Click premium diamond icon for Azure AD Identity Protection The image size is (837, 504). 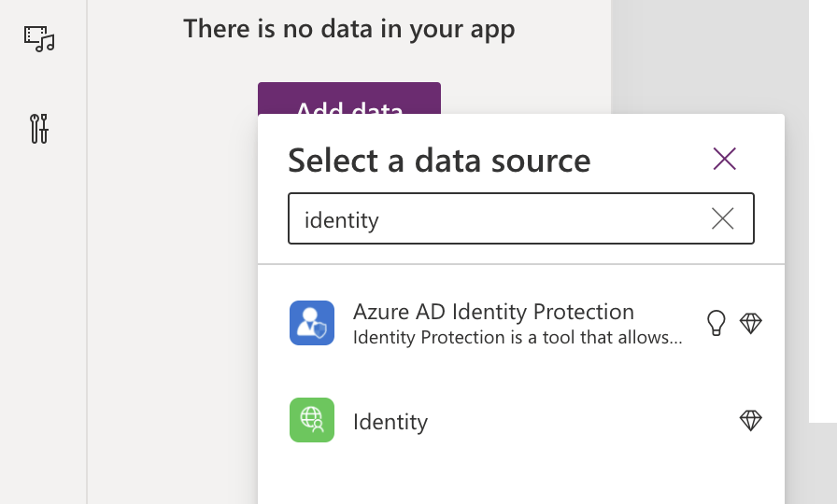click(751, 323)
